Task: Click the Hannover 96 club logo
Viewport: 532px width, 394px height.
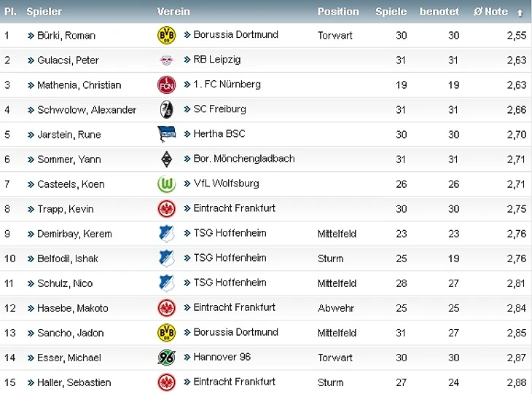Action: click(x=166, y=357)
